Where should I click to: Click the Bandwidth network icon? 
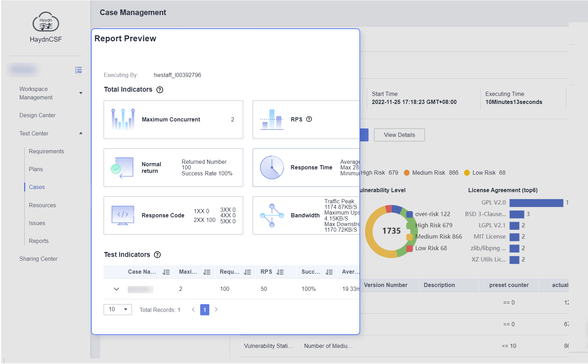(272, 215)
